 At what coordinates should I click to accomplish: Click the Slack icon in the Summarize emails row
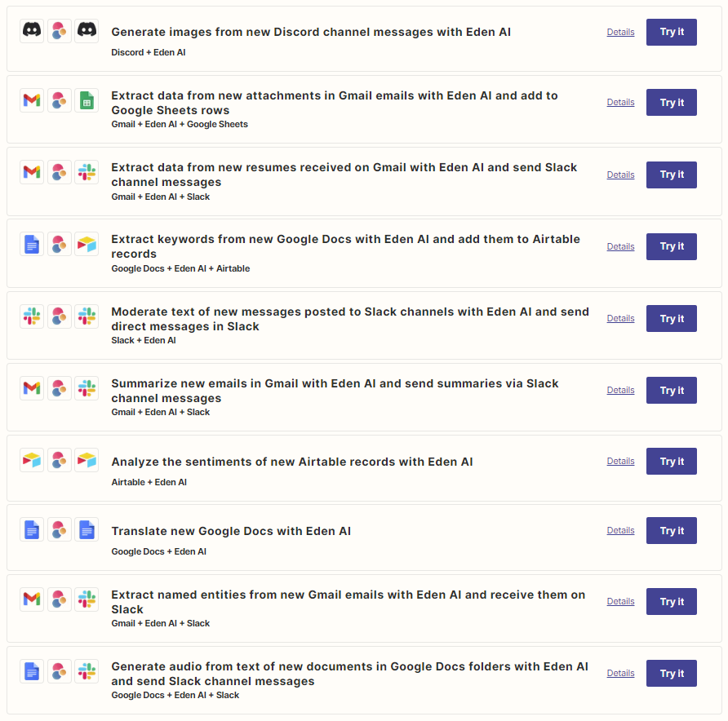click(x=87, y=388)
